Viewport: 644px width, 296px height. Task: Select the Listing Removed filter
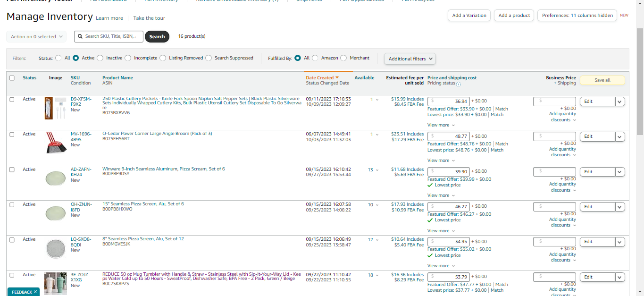coord(163,58)
